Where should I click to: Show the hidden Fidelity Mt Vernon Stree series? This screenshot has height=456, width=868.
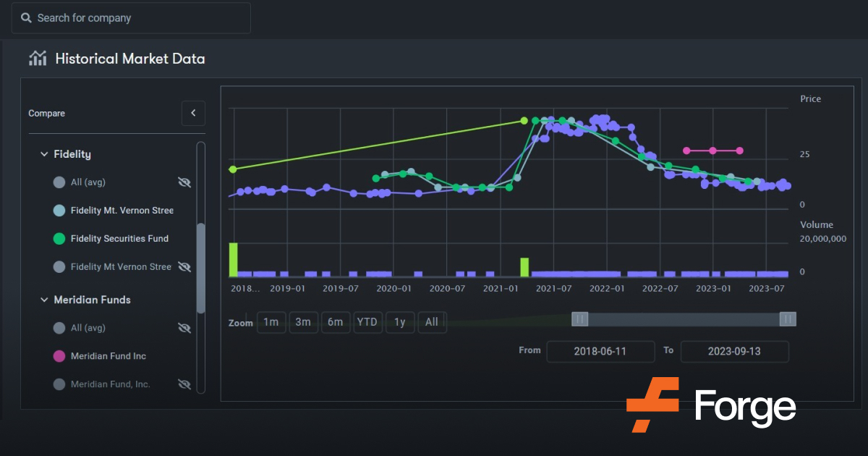184,266
